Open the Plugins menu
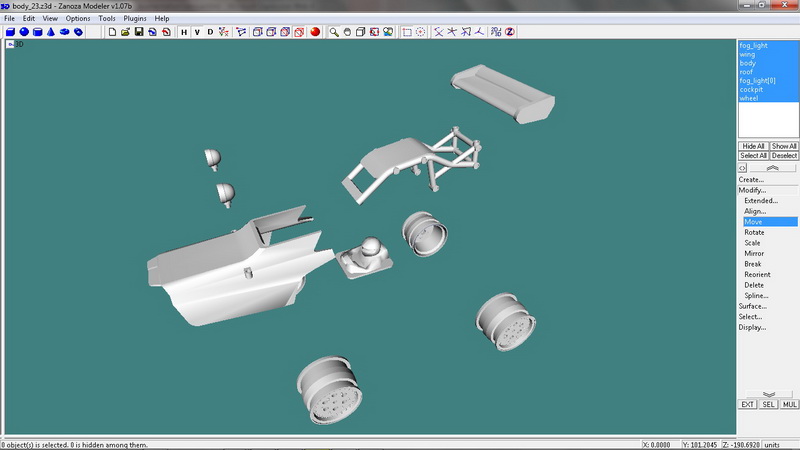This screenshot has height=450, width=800. [135, 18]
